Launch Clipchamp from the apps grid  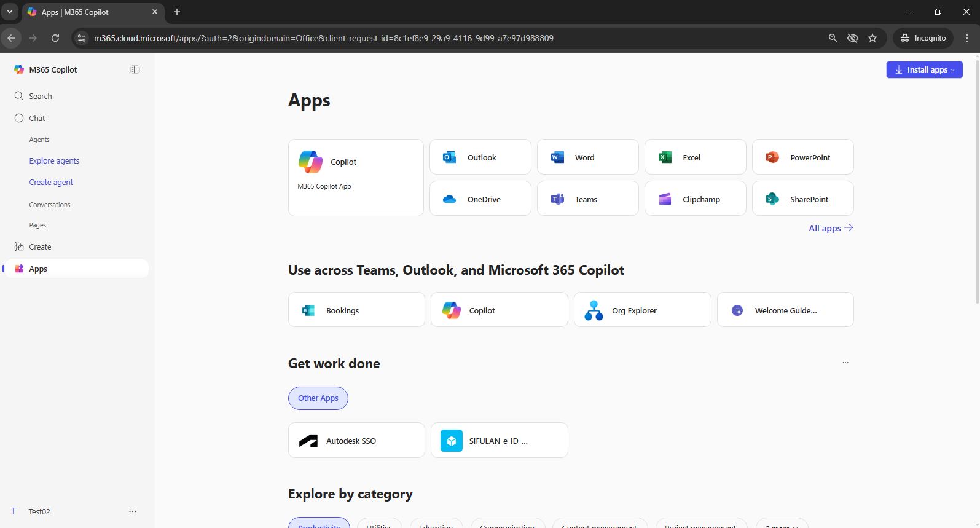coord(695,199)
